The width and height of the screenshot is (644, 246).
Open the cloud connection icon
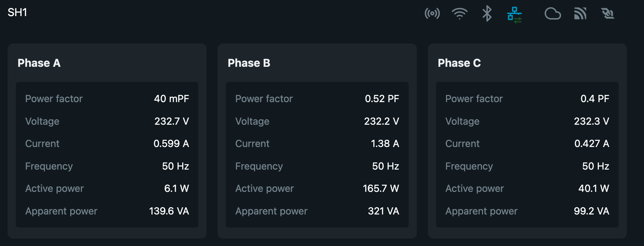553,14
